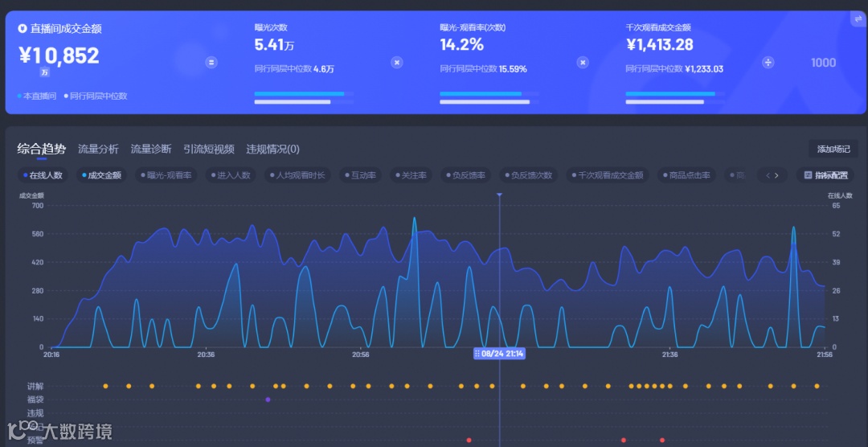Enable the 人均观看时长 metric chip

(298, 175)
